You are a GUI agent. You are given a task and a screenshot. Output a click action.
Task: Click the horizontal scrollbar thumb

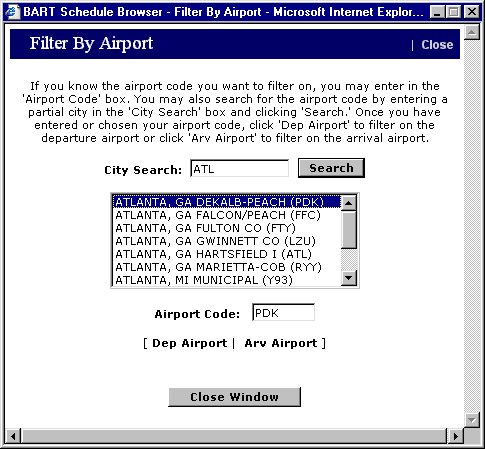coord(234,436)
